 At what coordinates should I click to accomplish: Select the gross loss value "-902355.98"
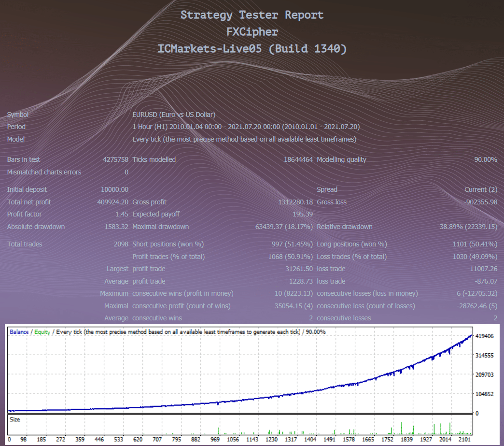[480, 202]
